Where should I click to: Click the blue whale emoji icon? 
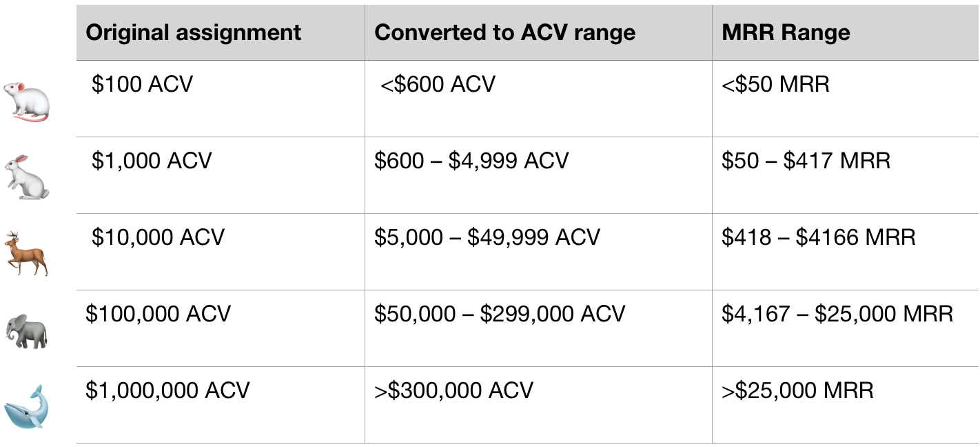pos(27,408)
